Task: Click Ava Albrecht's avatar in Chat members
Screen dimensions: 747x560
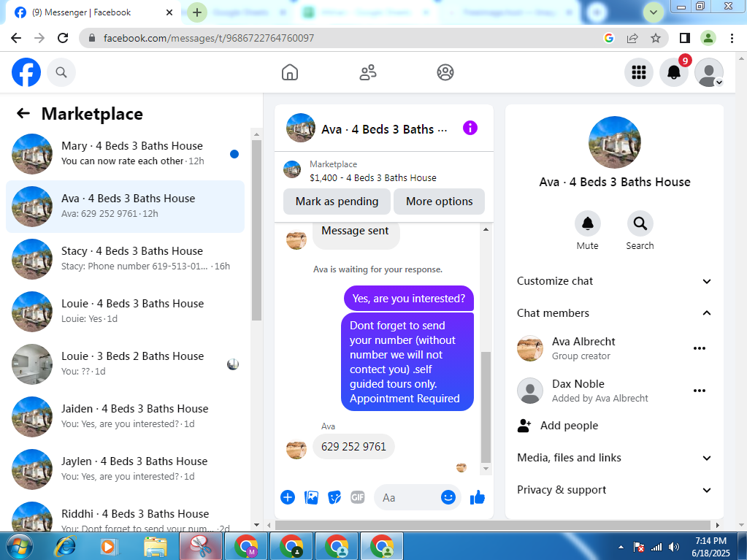Action: (529, 348)
